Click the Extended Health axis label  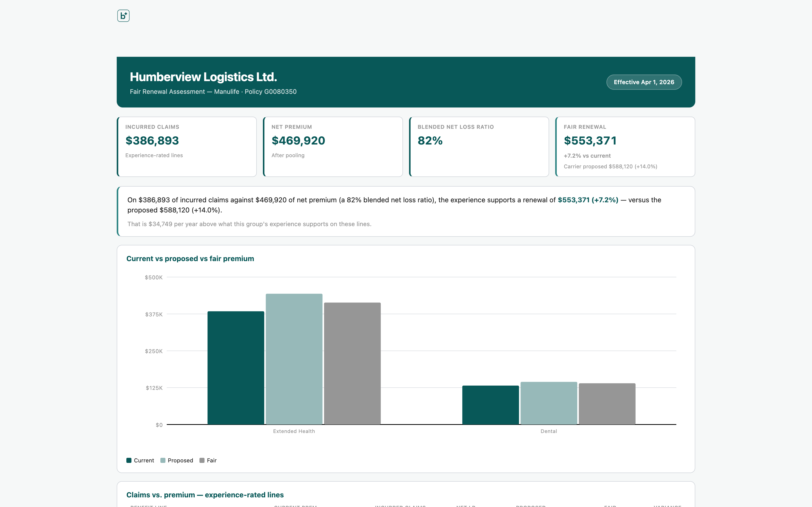pyautogui.click(x=294, y=431)
